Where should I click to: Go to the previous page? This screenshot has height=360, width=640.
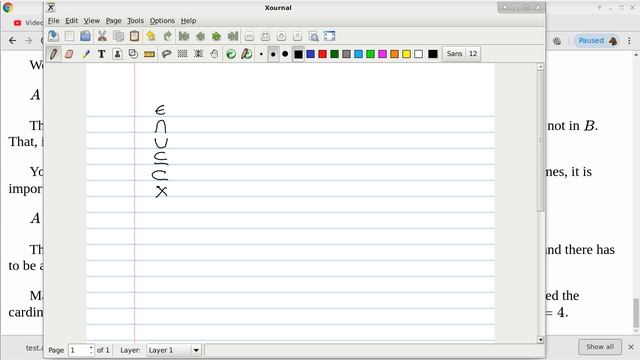pos(200,36)
